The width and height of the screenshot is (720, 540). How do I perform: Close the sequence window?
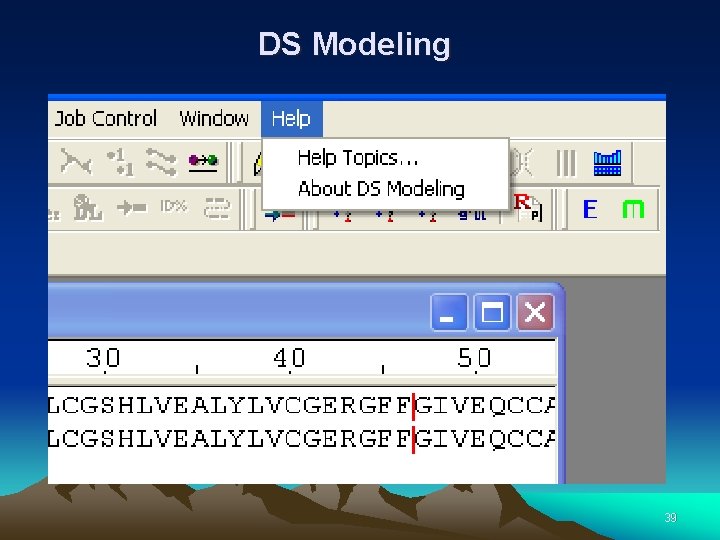(x=535, y=313)
